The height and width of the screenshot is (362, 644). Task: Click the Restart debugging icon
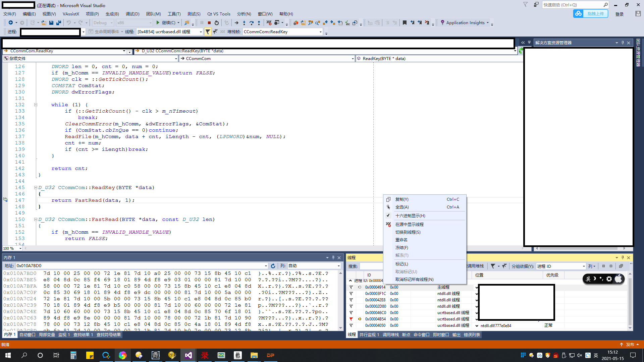tap(217, 23)
